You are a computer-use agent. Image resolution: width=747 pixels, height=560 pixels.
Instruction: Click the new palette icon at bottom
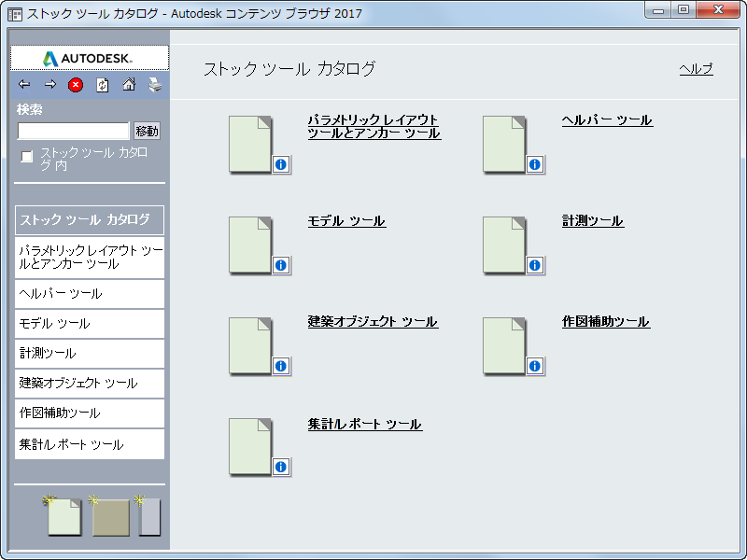[109, 516]
